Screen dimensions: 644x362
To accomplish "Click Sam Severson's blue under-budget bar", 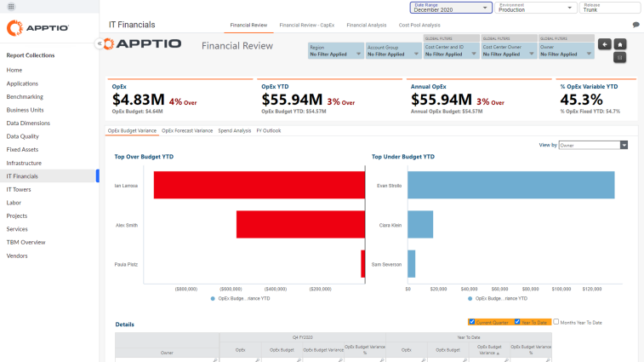I will point(412,264).
